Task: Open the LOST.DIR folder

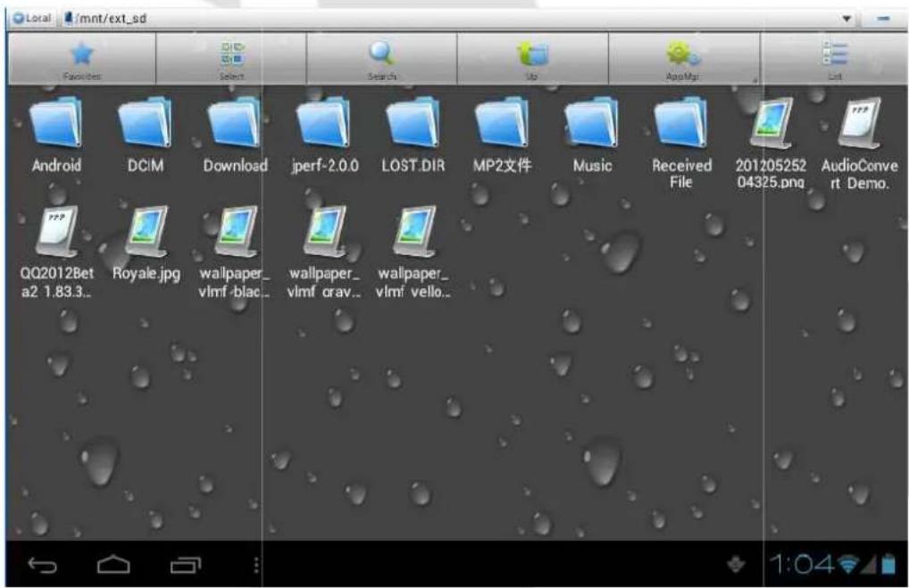Action: pyautogui.click(x=413, y=135)
